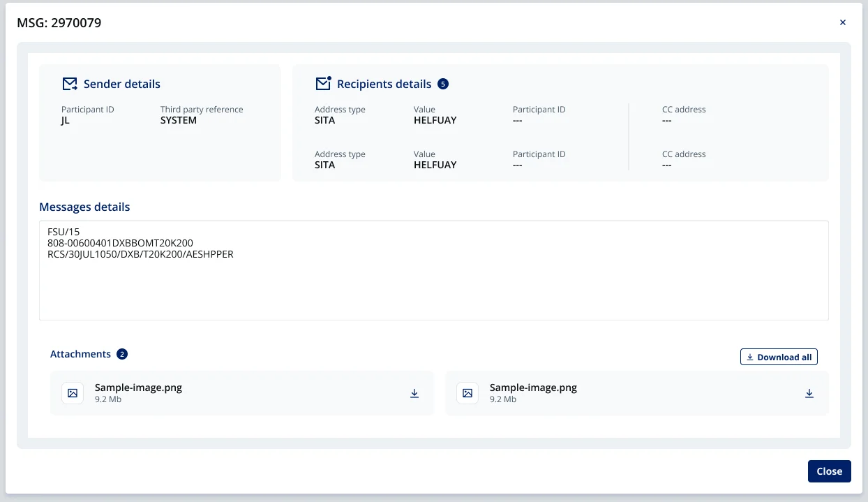Click the second recipient's CC address label
Screen dimensions: 868x502
(x=684, y=154)
